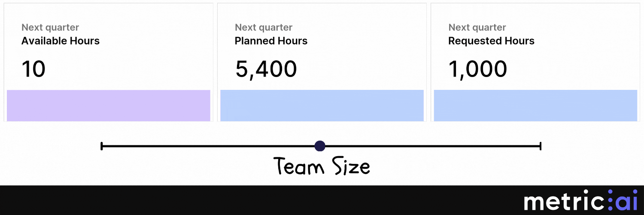Click the purple bar under Available Hours
This screenshot has height=215, width=644.
pyautogui.click(x=109, y=105)
